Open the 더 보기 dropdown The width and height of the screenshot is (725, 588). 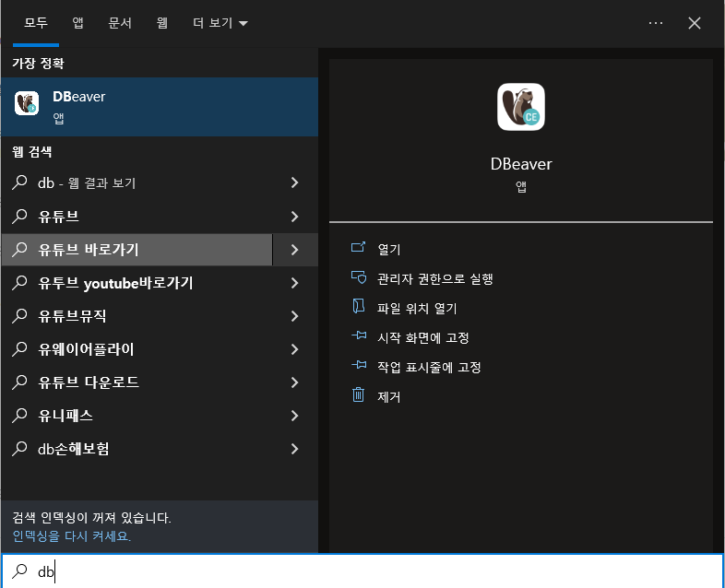tap(220, 23)
